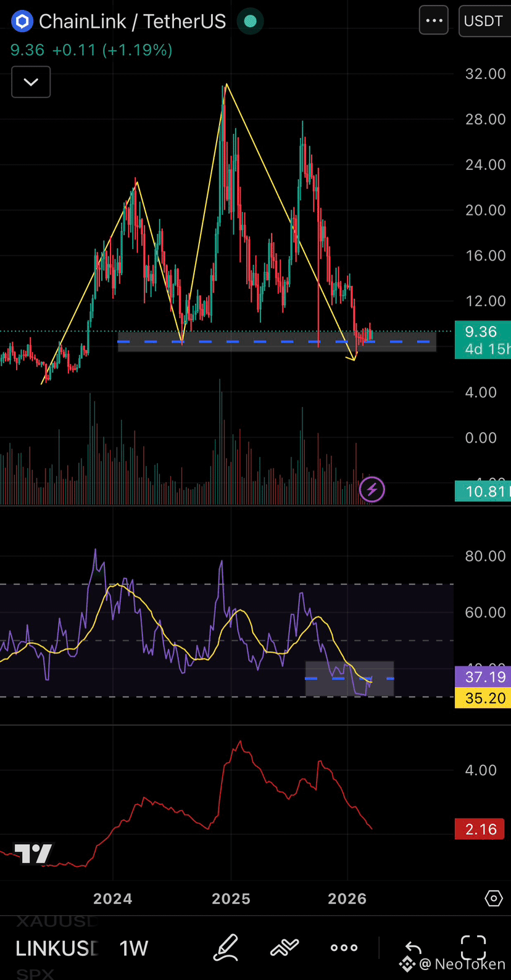
Task: Open the three-dot more options button
Action: [434, 20]
